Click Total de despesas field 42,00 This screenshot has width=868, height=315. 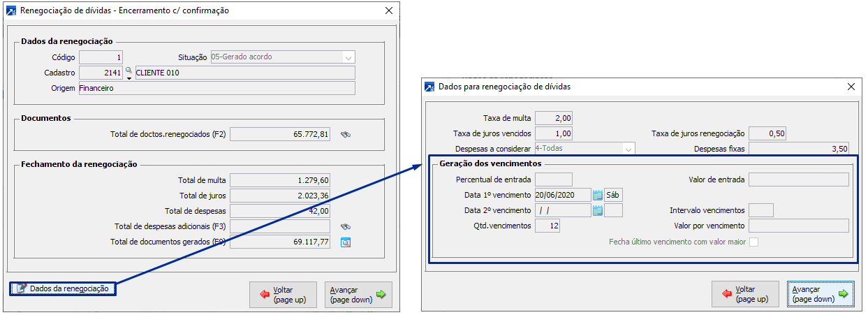(280, 211)
